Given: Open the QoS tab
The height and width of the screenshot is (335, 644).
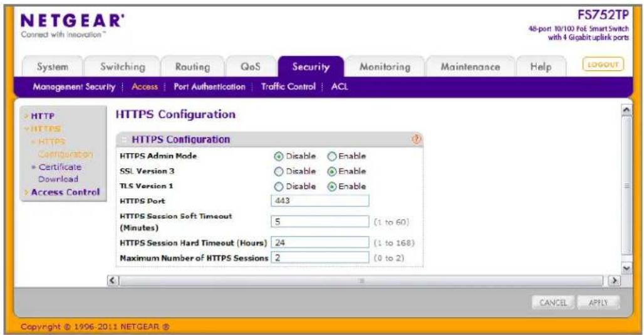Looking at the screenshot, I should (250, 66).
